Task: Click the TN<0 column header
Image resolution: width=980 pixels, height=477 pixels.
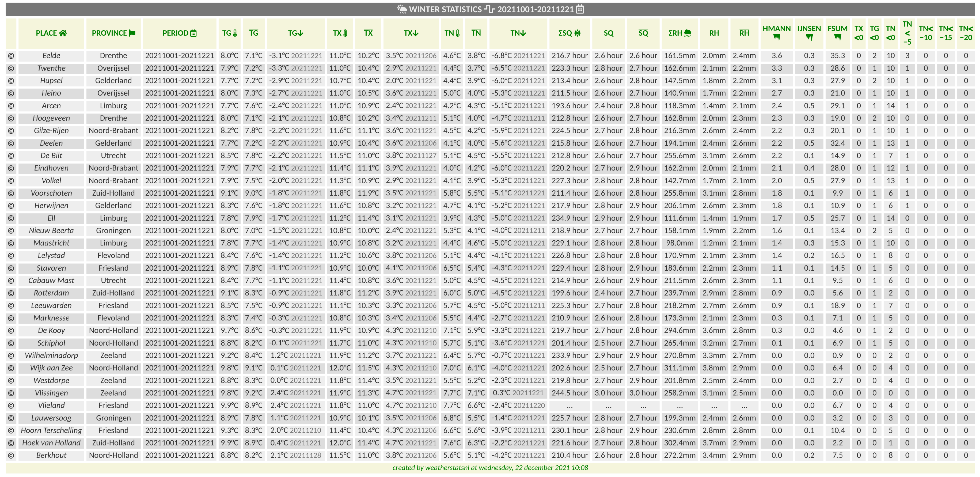Action: click(x=891, y=33)
